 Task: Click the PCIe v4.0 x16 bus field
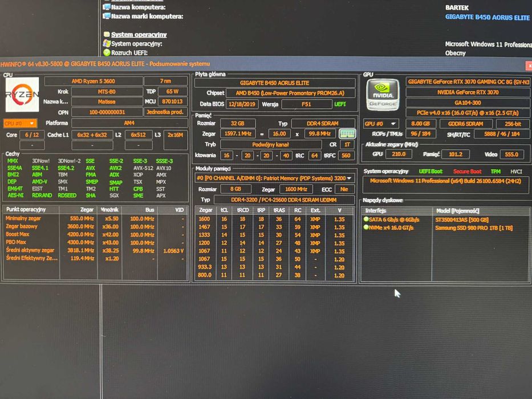pos(468,113)
